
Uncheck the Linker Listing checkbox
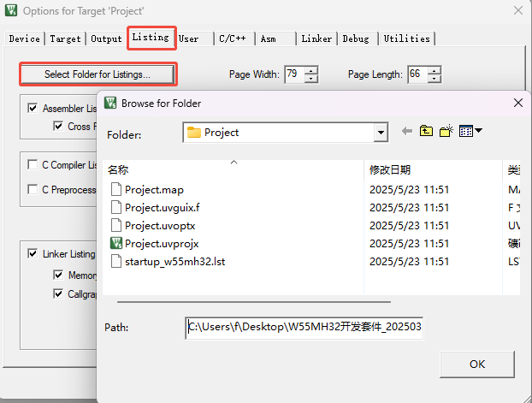point(33,254)
